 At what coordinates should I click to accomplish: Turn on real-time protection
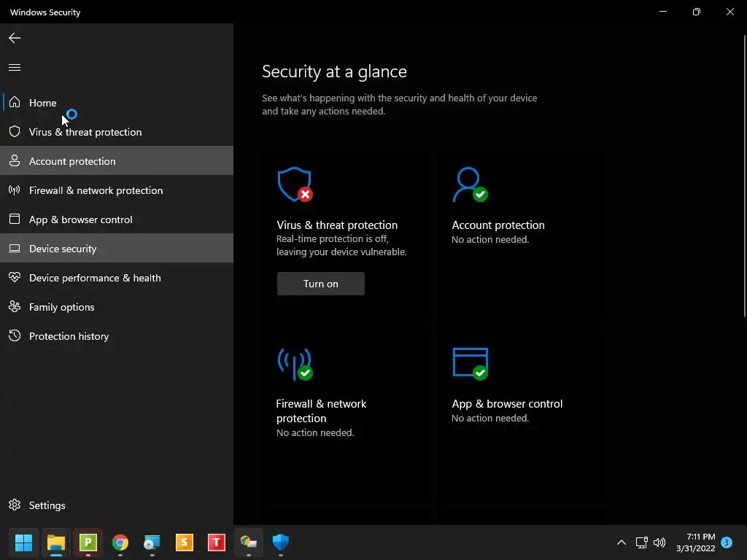click(321, 284)
